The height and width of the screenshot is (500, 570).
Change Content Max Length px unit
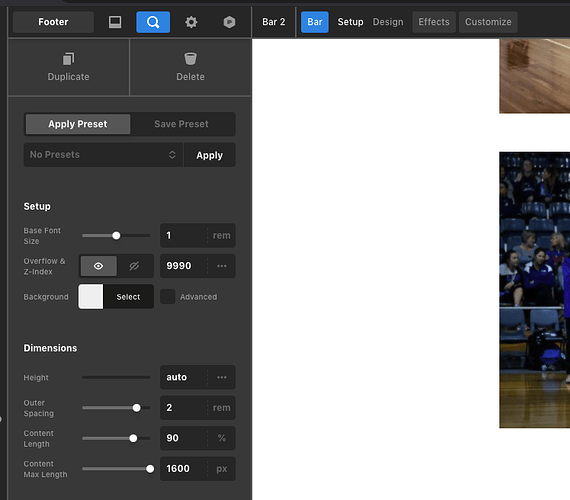[221, 469]
